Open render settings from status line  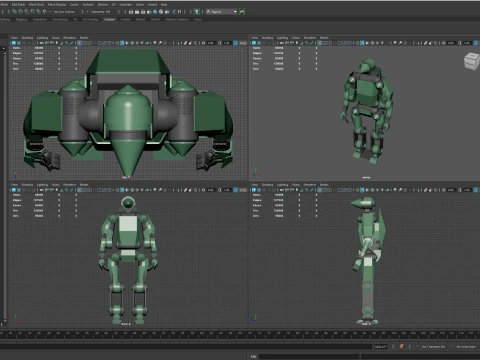149,12
